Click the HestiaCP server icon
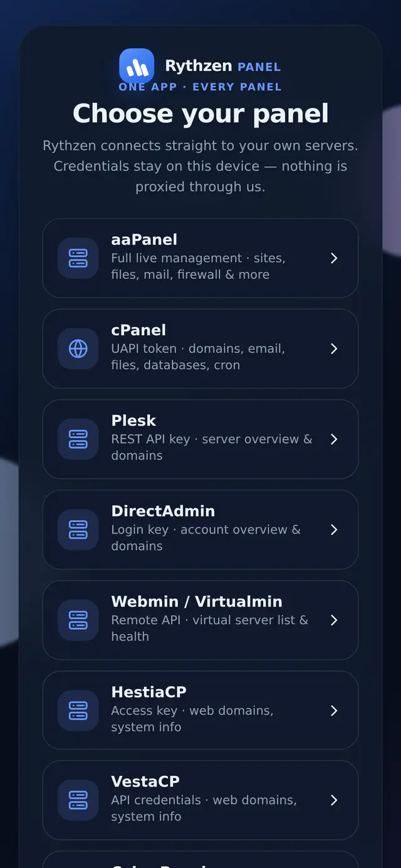The height and width of the screenshot is (868, 401). [78, 710]
